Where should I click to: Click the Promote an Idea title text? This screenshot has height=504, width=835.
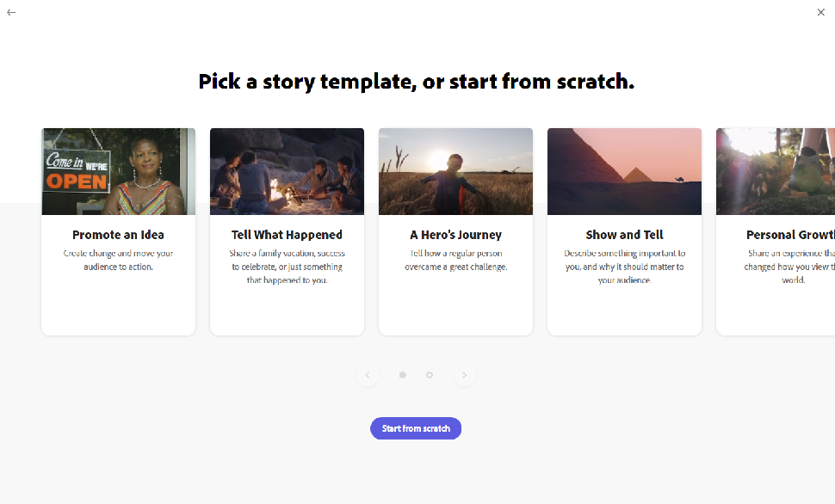[118, 234]
